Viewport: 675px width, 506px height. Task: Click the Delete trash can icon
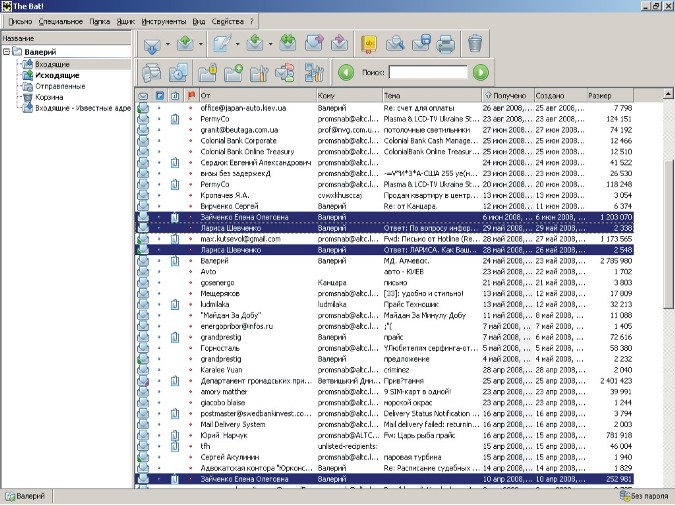tap(475, 43)
